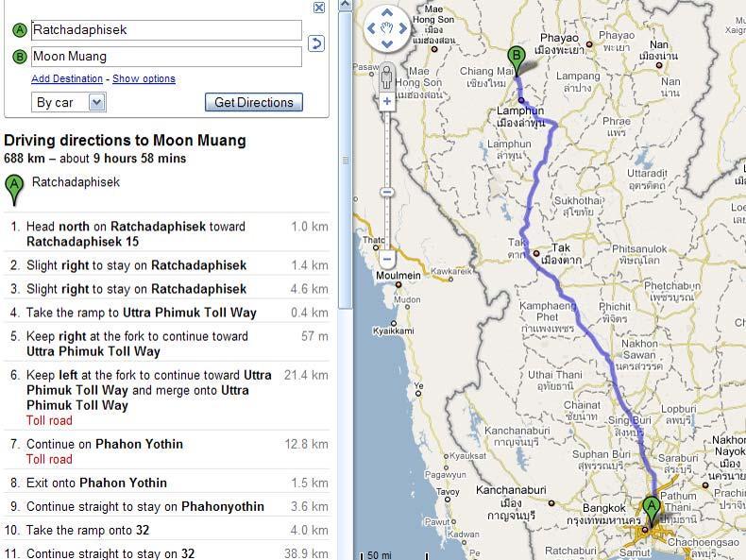Click the Ratchadaphisek start address field
Viewport: 746px width, 560px height.
point(166,30)
